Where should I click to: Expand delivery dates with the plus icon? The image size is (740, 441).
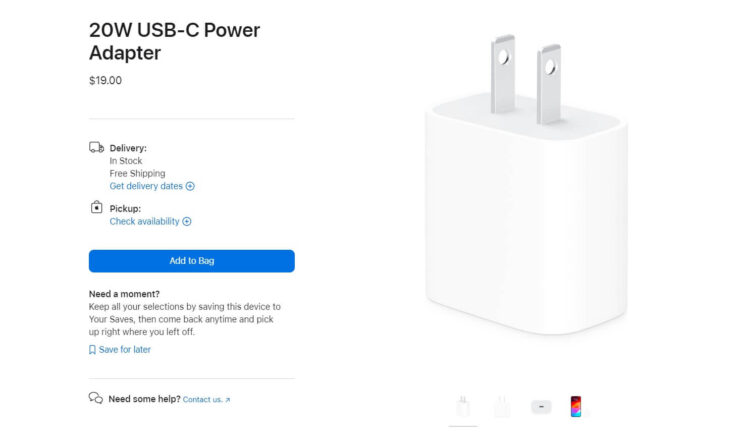[x=190, y=186]
